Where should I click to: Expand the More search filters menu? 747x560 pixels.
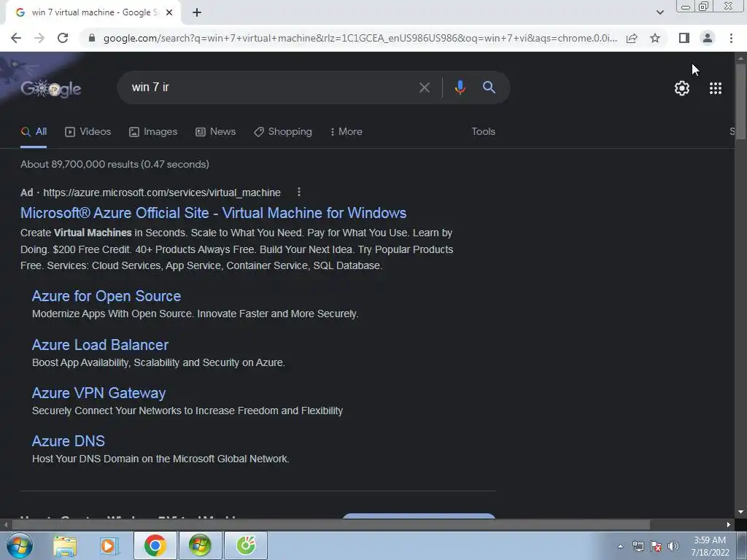tap(347, 132)
